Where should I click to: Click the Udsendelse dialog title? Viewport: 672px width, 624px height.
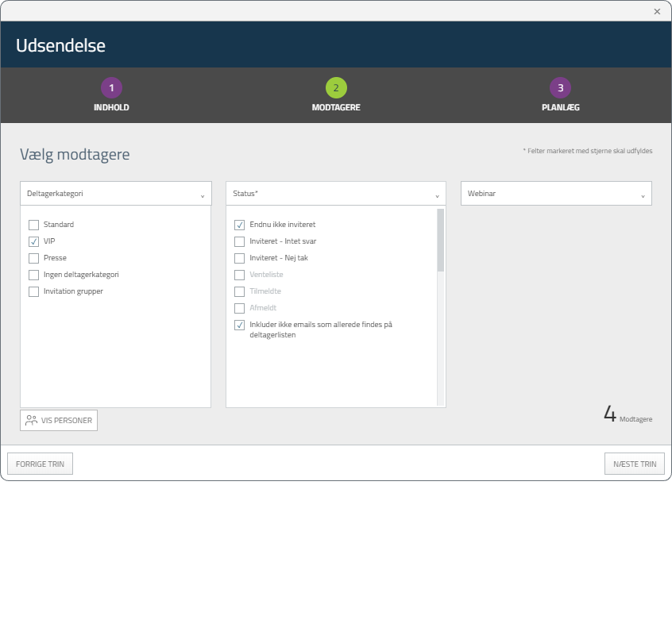point(61,45)
